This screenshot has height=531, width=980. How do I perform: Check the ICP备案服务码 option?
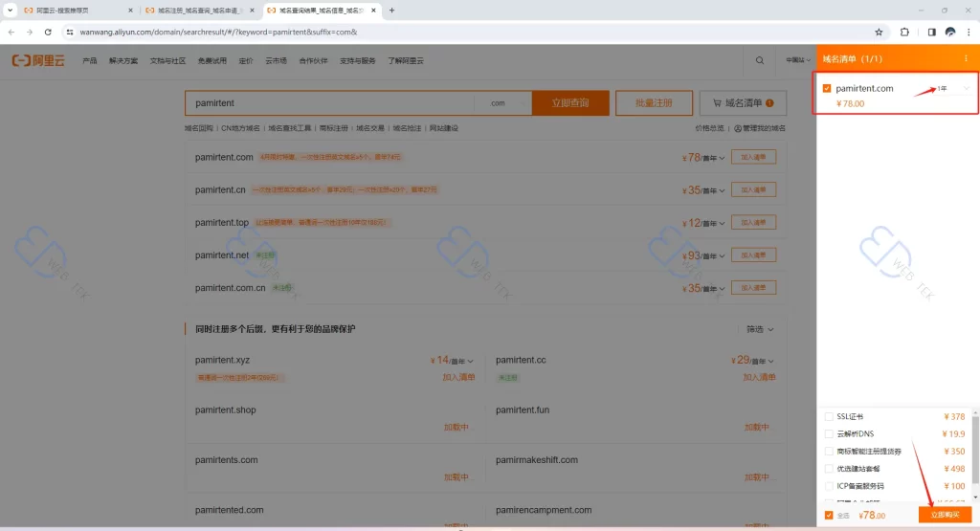point(829,486)
